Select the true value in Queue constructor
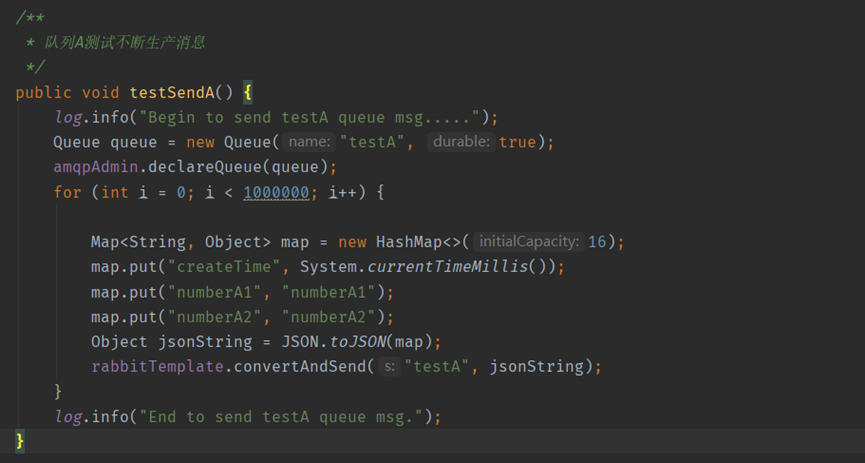This screenshot has height=463, width=865. 517,142
